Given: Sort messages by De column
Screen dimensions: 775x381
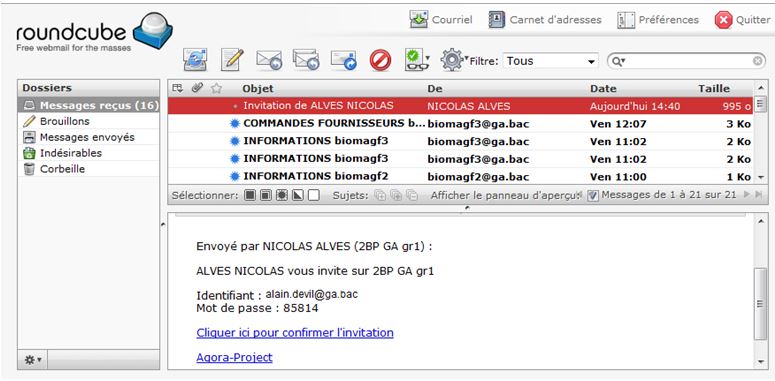Looking at the screenshot, I should tap(434, 89).
